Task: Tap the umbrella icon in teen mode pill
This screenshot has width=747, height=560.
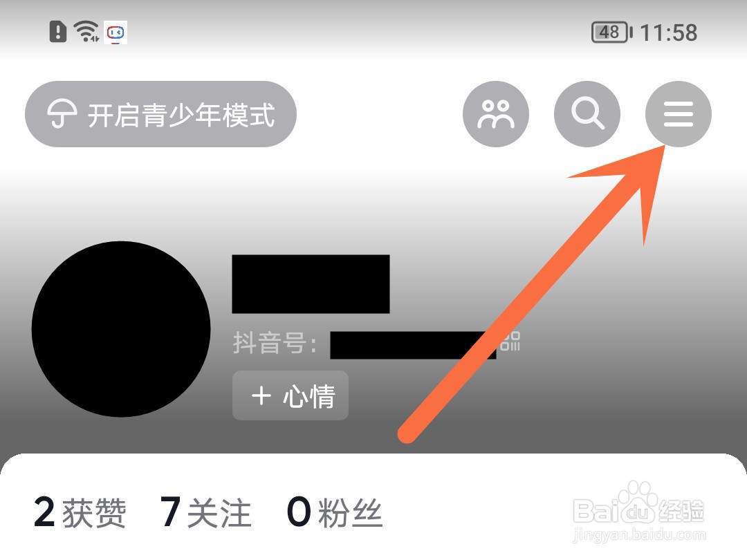Action: pos(62,114)
